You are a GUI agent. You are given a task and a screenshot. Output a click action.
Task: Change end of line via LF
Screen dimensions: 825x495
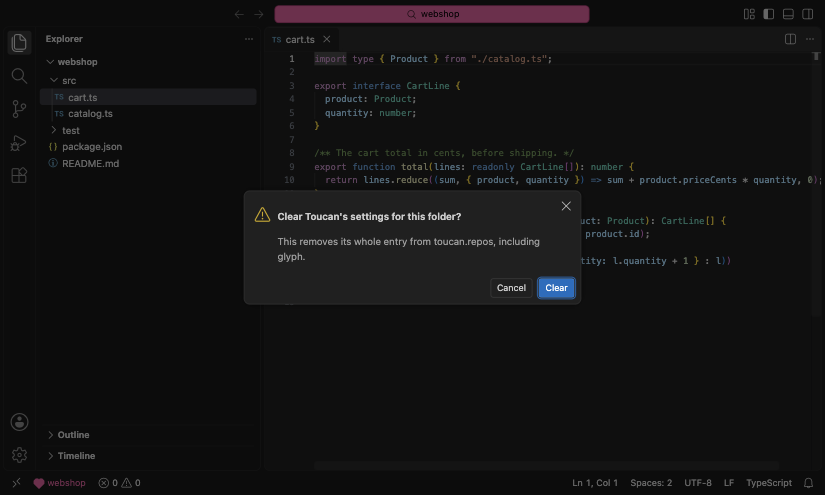point(729,482)
